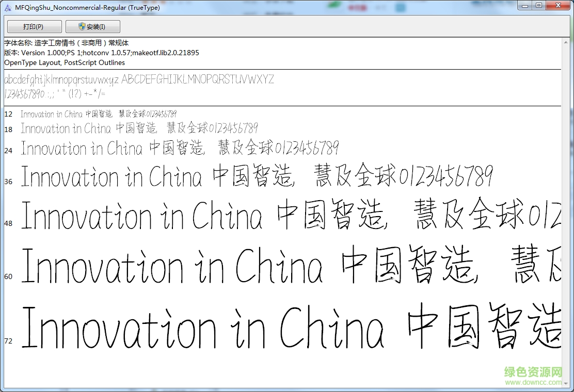Click the lowercase alphabet preview row

139,79
